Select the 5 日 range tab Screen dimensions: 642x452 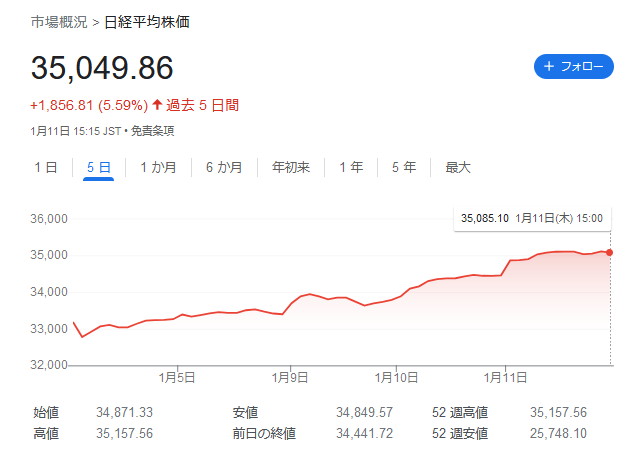pyautogui.click(x=98, y=167)
